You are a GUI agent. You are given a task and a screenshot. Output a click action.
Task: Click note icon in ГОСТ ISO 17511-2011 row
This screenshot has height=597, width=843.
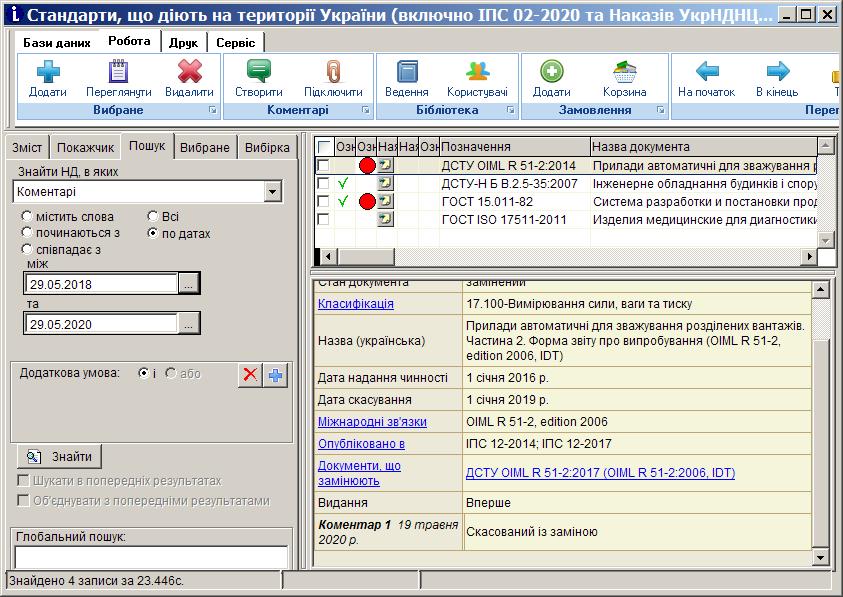pyautogui.click(x=385, y=219)
